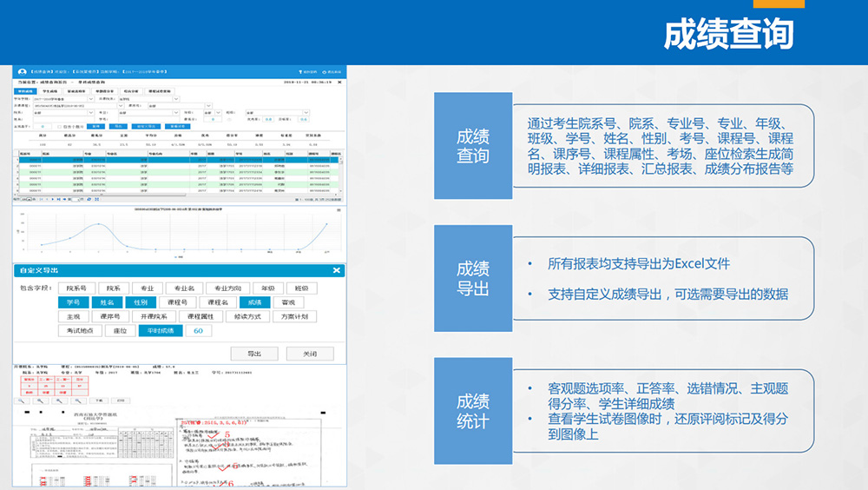Expand the 专业 dropdown list
Screen dimensions: 868x490
(178, 113)
